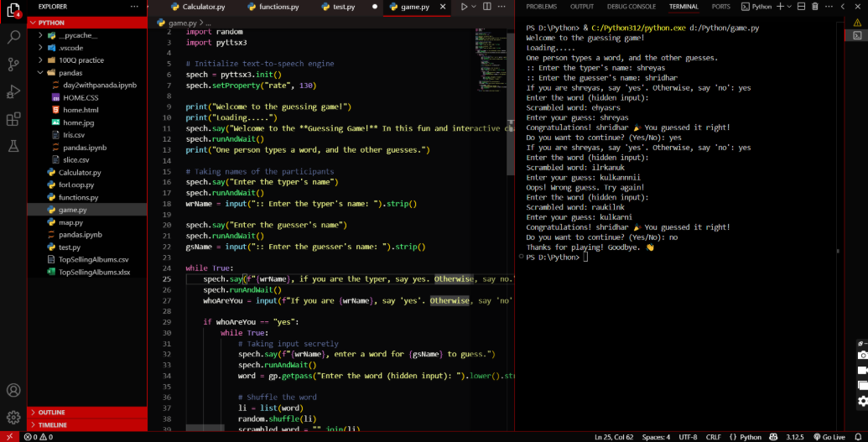This screenshot has width=868, height=442.
Task: Open the Run and Debug view
Action: click(x=13, y=91)
